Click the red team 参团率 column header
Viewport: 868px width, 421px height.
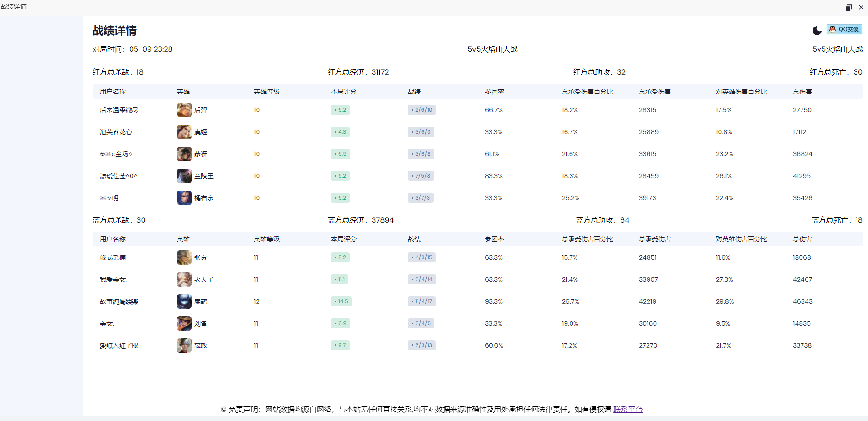[494, 92]
